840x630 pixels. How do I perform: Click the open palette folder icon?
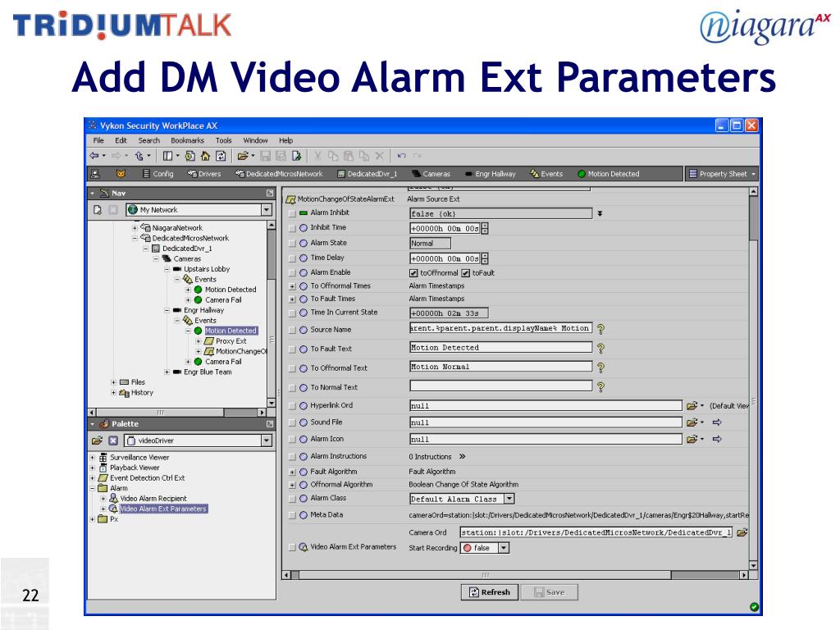(97, 441)
